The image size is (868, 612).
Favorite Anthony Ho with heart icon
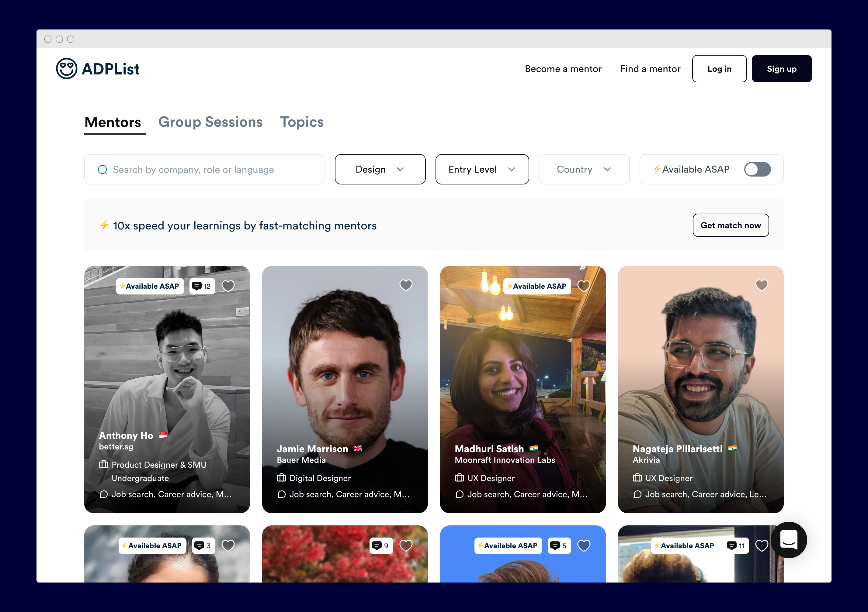[228, 286]
